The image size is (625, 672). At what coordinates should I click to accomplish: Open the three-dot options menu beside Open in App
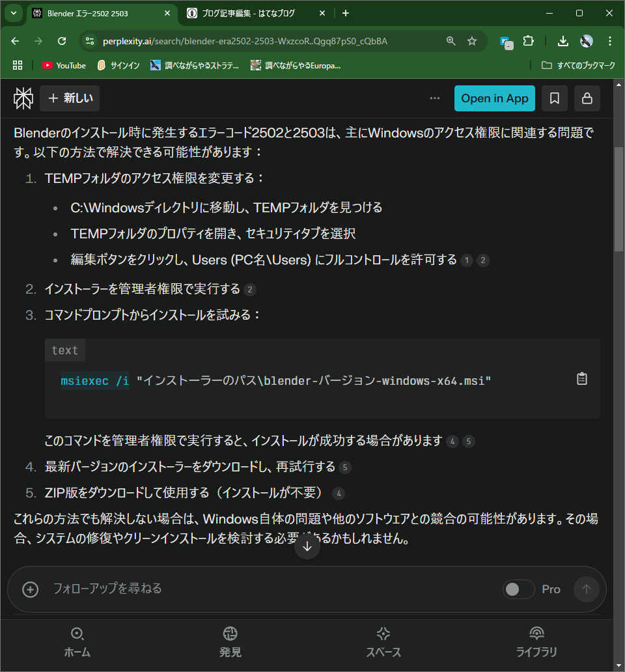pyautogui.click(x=434, y=98)
